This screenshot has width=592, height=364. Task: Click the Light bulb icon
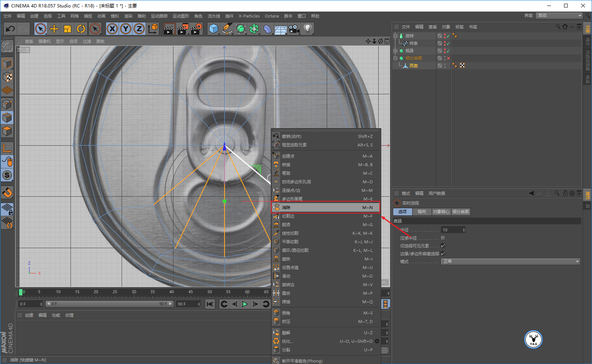[307, 29]
